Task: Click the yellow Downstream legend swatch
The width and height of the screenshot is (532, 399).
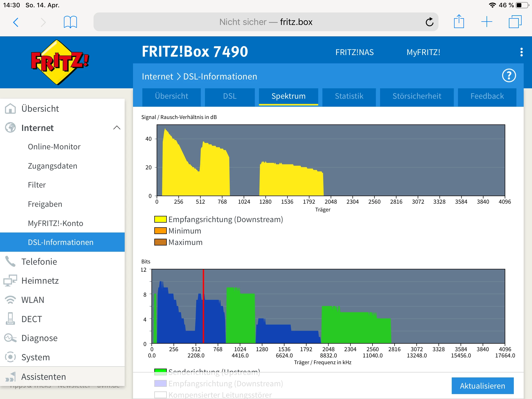Action: 160,219
